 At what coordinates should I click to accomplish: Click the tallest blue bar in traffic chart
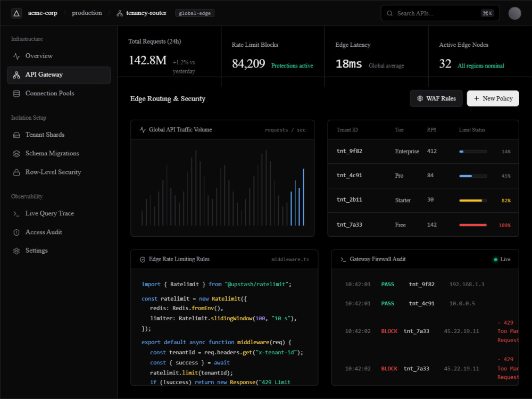click(x=303, y=197)
